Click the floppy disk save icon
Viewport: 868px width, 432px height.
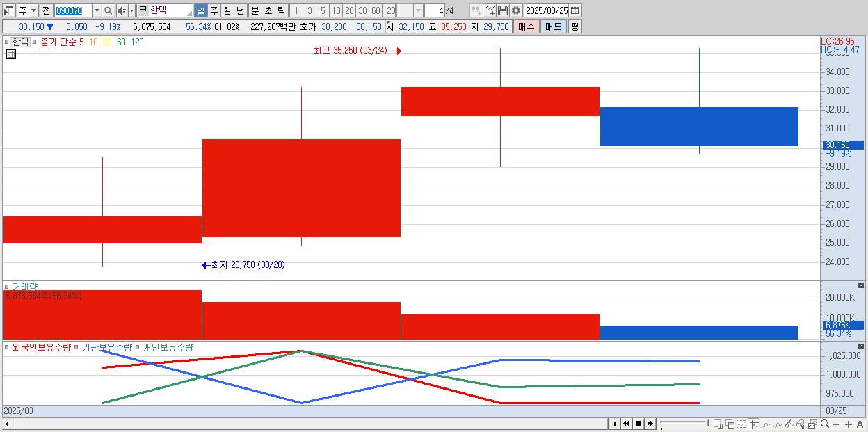[503, 10]
